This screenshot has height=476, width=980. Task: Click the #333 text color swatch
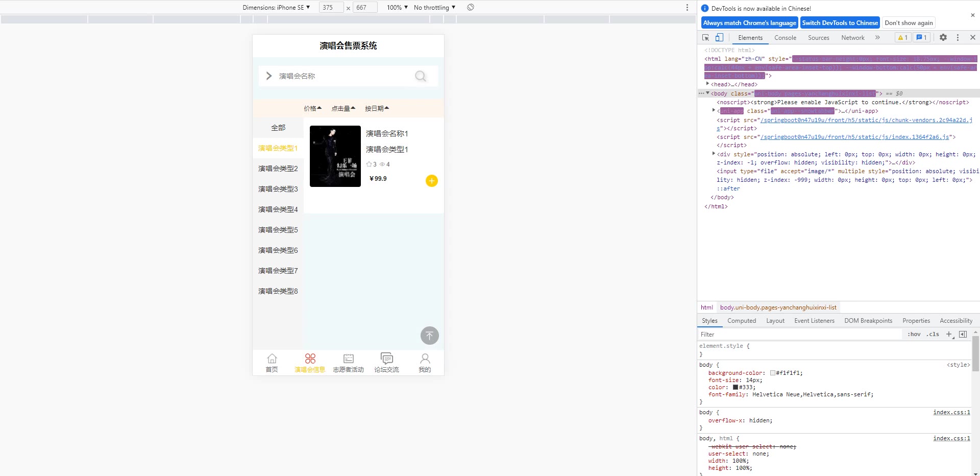[x=736, y=387]
